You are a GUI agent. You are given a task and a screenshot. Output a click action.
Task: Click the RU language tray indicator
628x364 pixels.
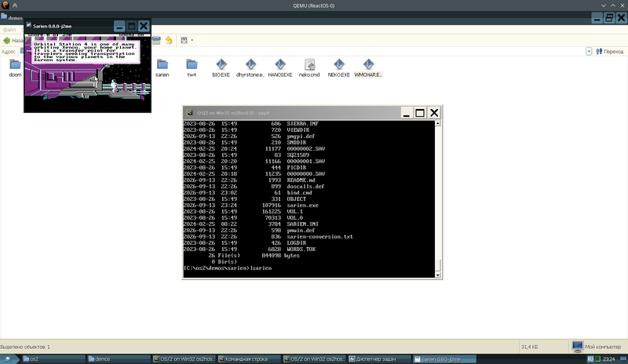point(591,359)
